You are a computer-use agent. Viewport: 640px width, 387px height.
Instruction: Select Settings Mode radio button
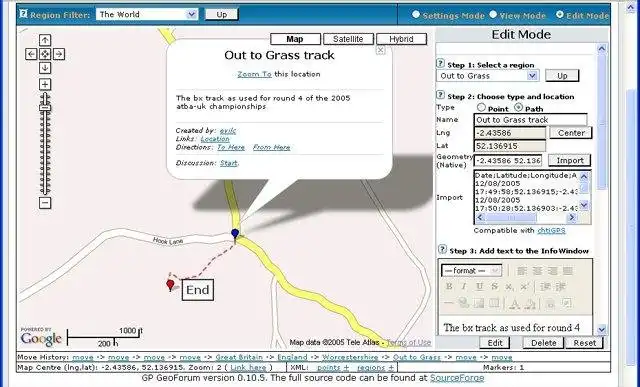[416, 14]
